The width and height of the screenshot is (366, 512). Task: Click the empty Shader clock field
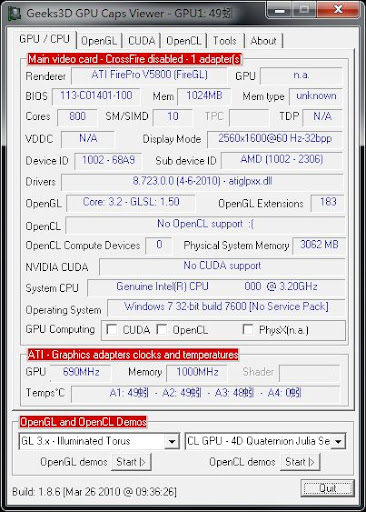coord(310,373)
